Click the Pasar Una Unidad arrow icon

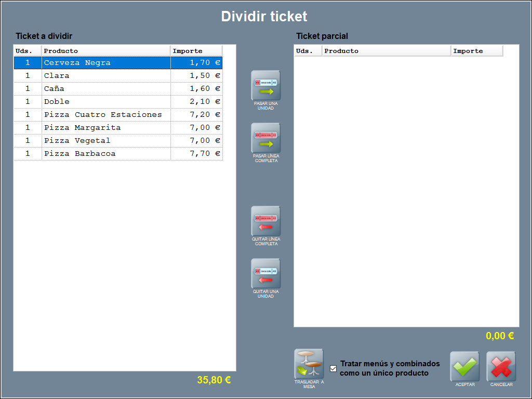tap(265, 86)
